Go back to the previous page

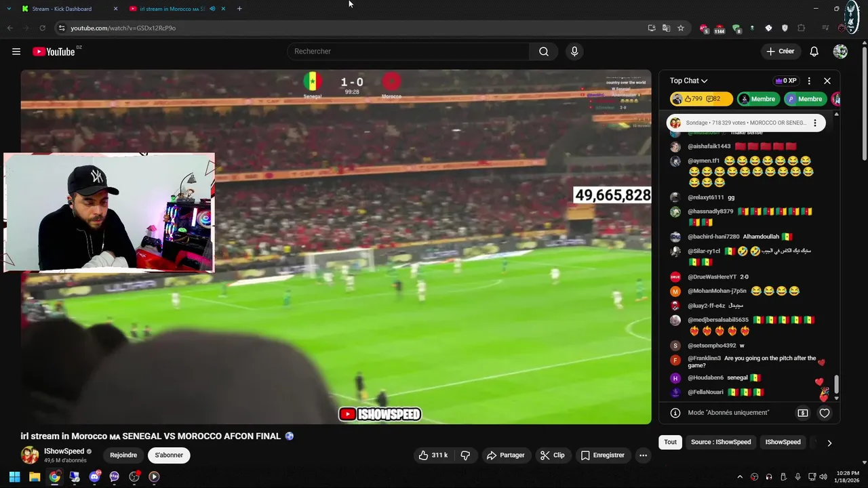click(x=9, y=28)
